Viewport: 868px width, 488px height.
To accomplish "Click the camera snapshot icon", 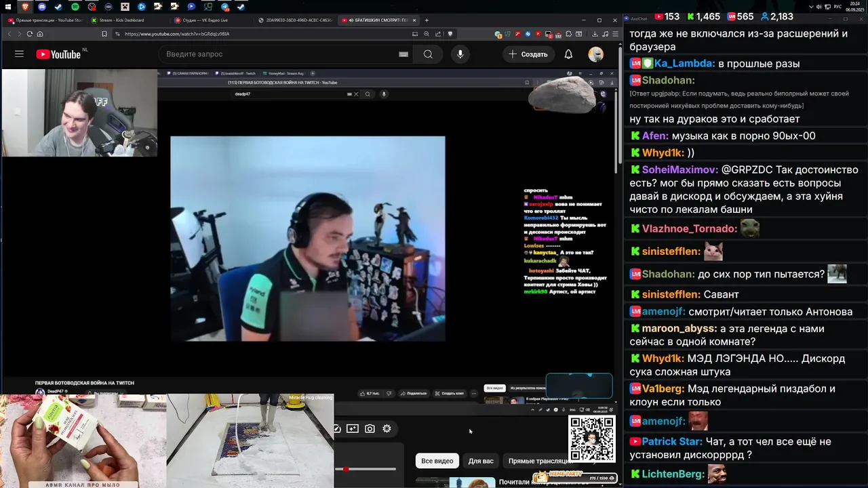I will 370,428.
